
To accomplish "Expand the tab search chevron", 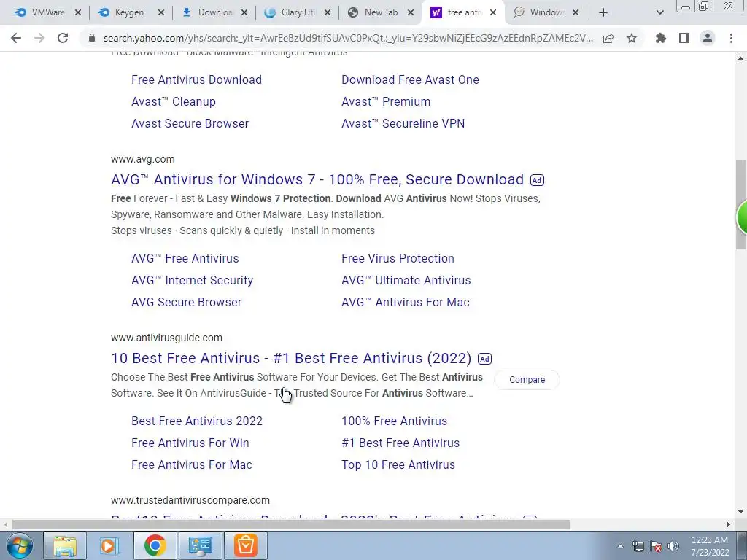I will (659, 13).
